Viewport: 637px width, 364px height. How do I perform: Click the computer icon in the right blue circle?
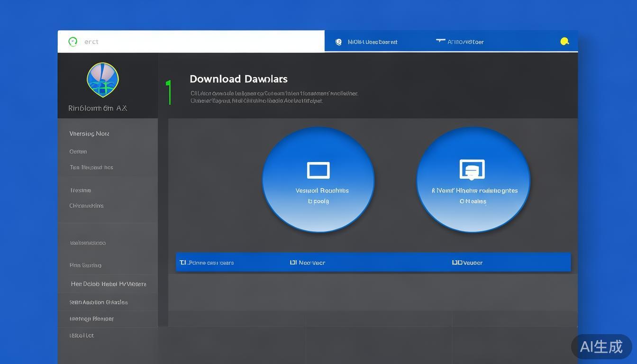[472, 170]
